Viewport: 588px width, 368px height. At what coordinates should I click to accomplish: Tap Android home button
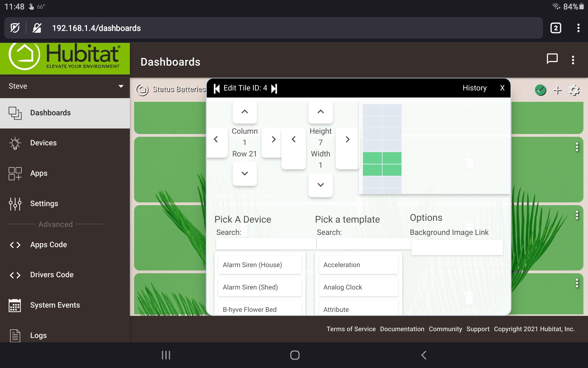coord(295,355)
